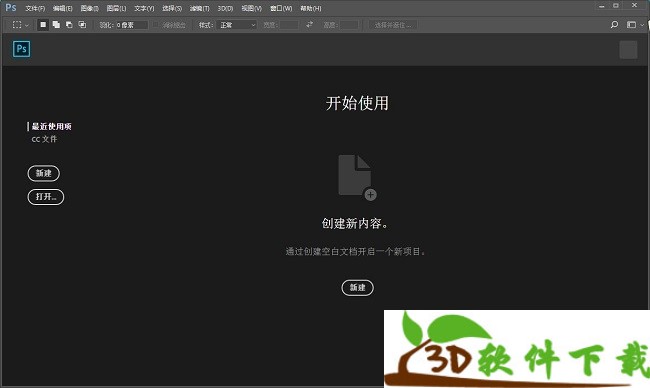Choose the Intersect with Selection mode icon

82,25
